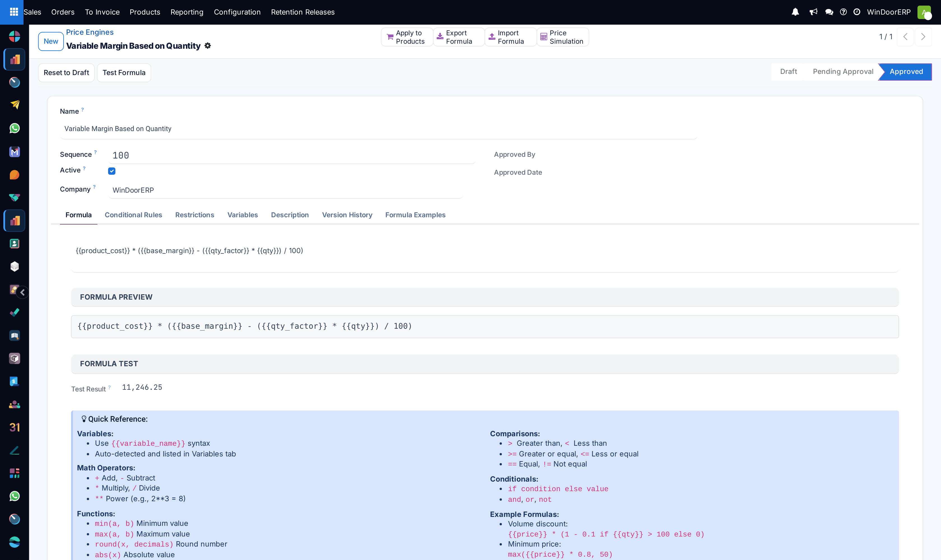The height and width of the screenshot is (560, 941).
Task: Open the Company dropdown field
Action: (285, 190)
